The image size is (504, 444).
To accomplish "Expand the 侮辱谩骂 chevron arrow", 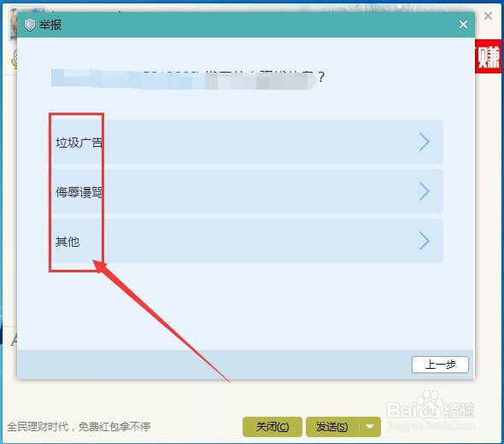I will click(x=425, y=191).
